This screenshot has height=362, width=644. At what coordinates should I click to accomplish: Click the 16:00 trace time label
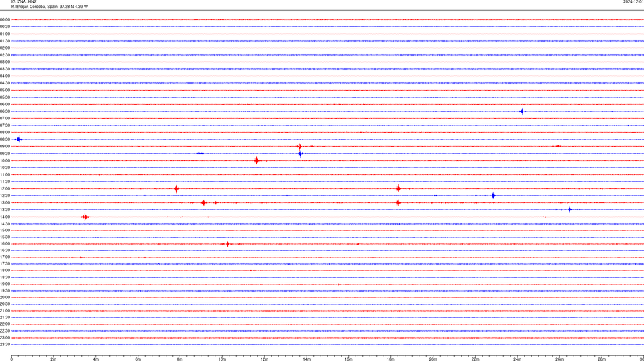click(5, 244)
